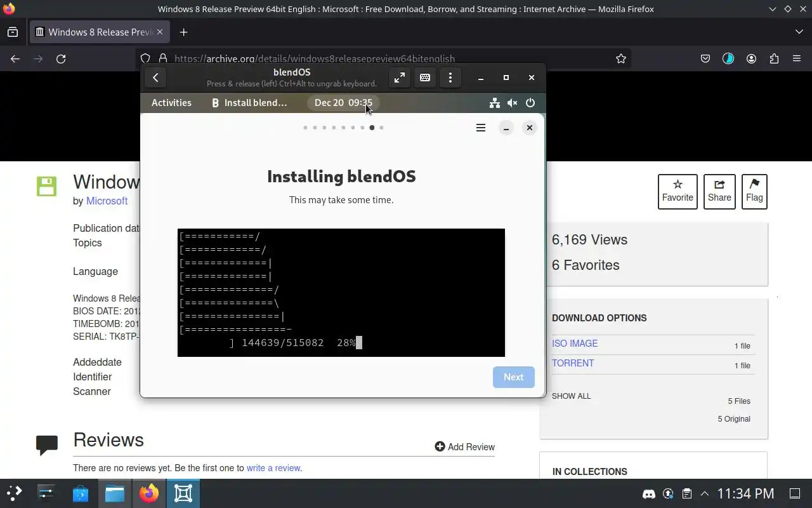Click the 6,169 Views text
Image resolution: width=812 pixels, height=508 pixels.
pyautogui.click(x=589, y=239)
